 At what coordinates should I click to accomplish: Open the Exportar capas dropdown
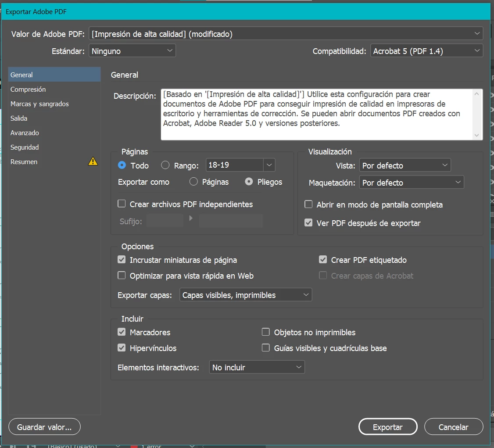(x=246, y=294)
